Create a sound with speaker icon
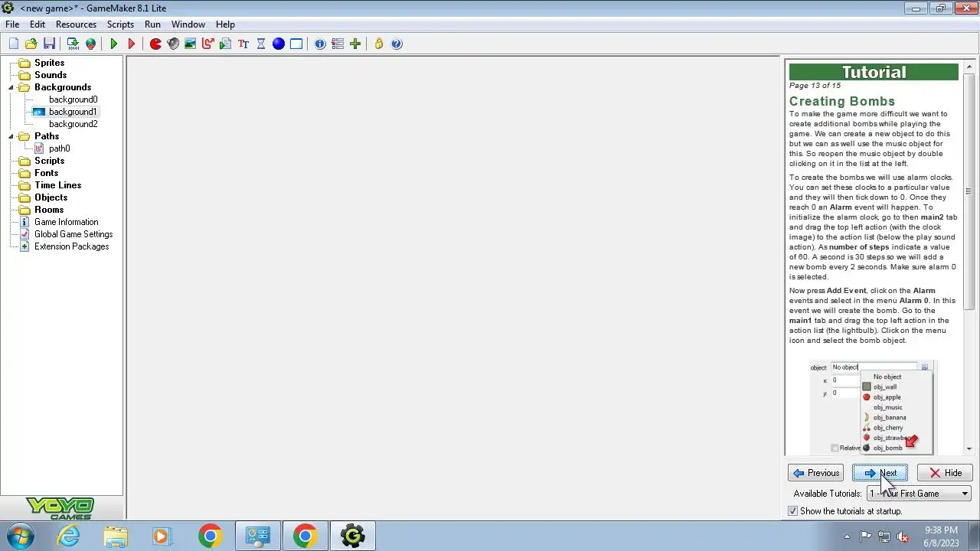The image size is (980, 551). pyautogui.click(x=173, y=44)
